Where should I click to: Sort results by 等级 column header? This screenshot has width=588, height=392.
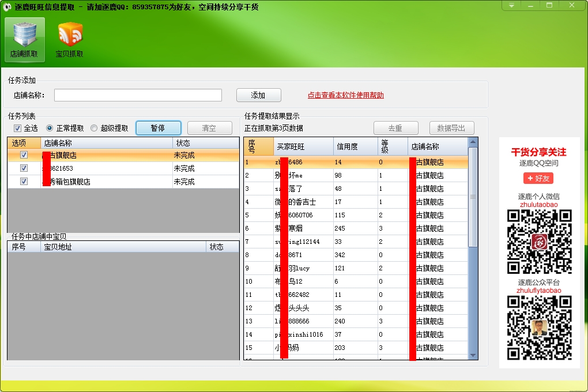tap(393, 146)
